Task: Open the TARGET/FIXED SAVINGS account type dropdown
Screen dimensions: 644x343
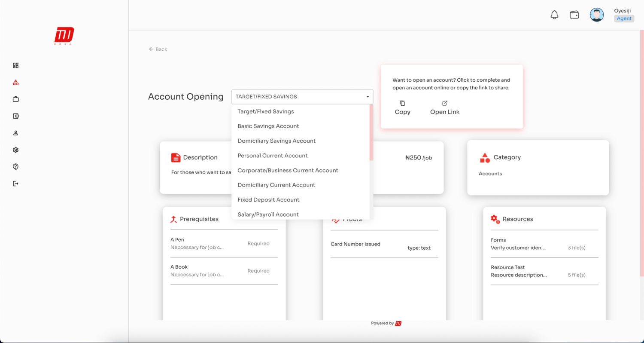Action: click(x=302, y=97)
